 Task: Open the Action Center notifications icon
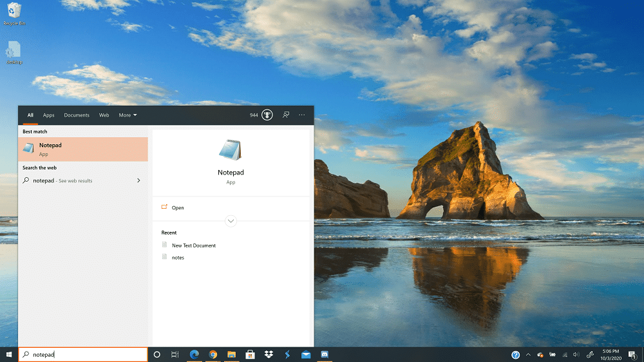tap(632, 355)
